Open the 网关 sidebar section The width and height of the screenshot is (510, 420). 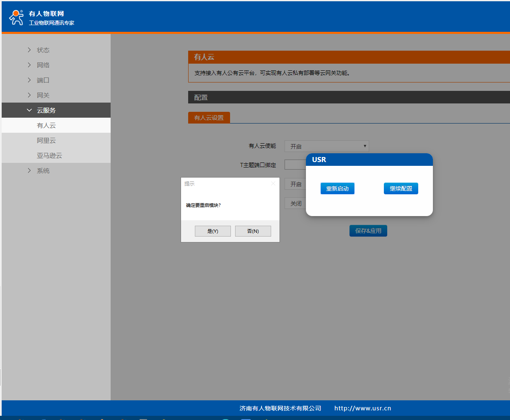tap(43, 95)
